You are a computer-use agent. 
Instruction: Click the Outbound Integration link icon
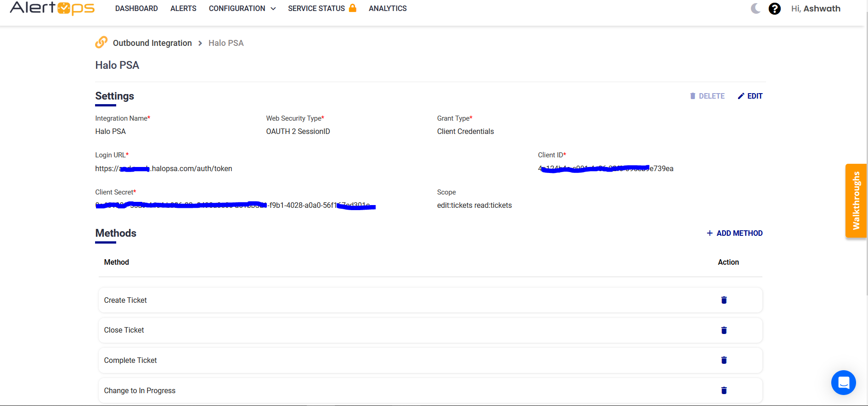(101, 43)
